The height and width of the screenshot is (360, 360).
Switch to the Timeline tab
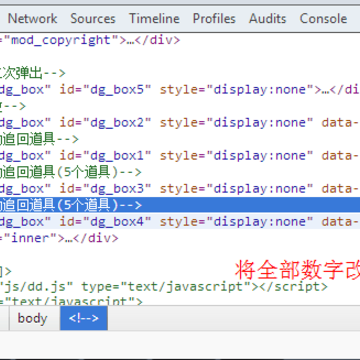click(154, 19)
